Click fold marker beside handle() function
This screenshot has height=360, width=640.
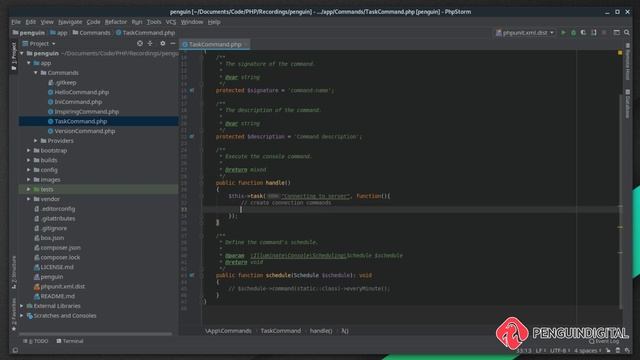pyautogui.click(x=201, y=183)
